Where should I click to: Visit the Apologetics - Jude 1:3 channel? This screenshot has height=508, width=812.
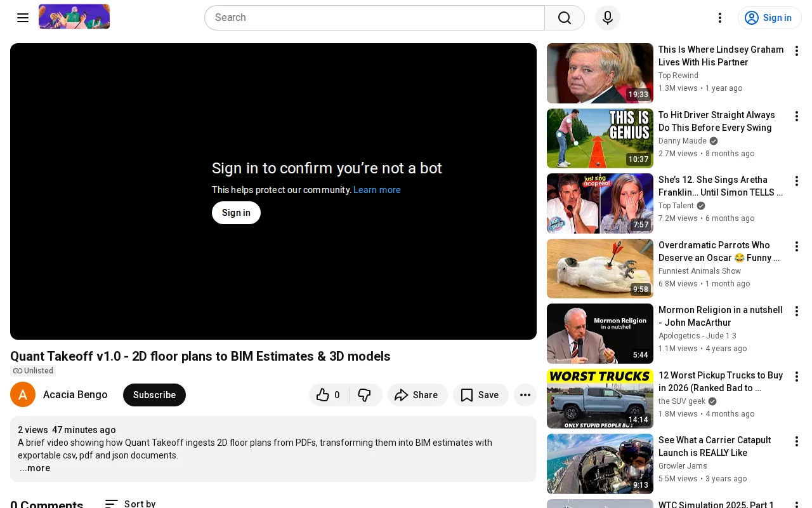pyautogui.click(x=697, y=336)
